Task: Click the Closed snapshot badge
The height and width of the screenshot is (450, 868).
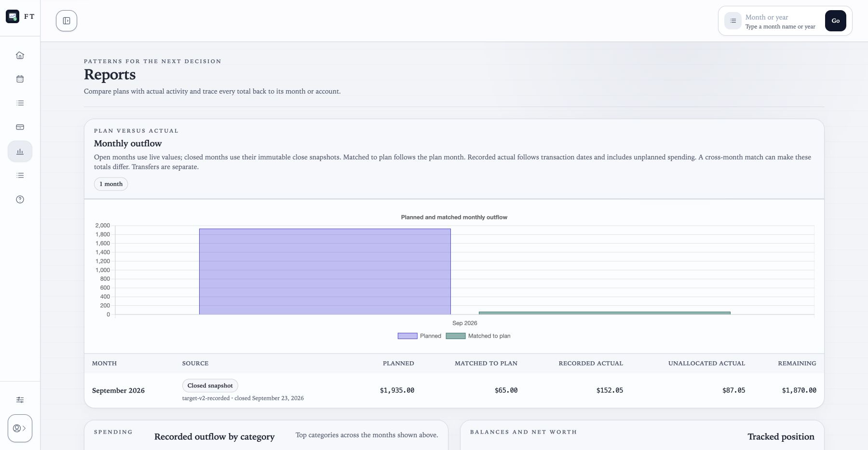Action: point(210,385)
